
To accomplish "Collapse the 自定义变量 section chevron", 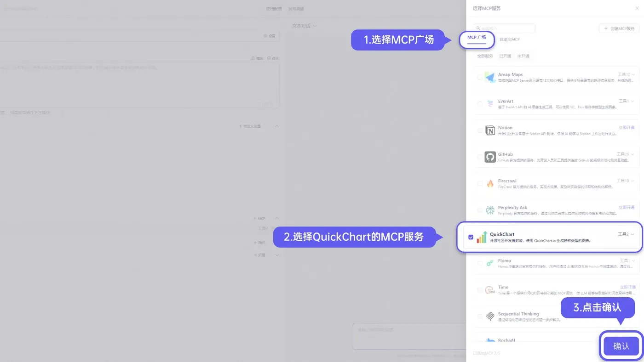I will coord(276,126).
